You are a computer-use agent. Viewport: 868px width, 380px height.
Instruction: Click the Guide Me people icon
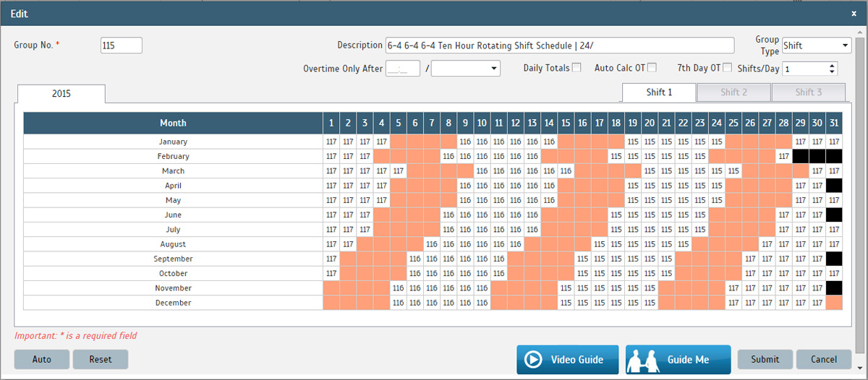(x=643, y=360)
